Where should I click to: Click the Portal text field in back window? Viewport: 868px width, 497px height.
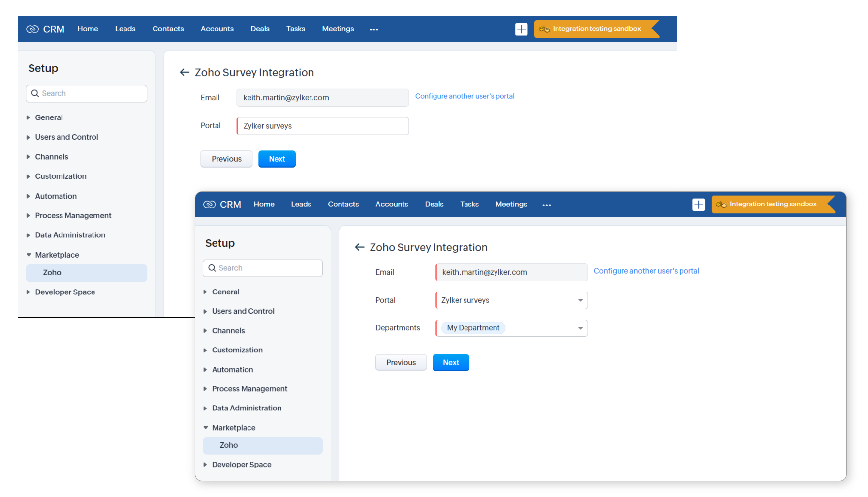click(x=323, y=126)
